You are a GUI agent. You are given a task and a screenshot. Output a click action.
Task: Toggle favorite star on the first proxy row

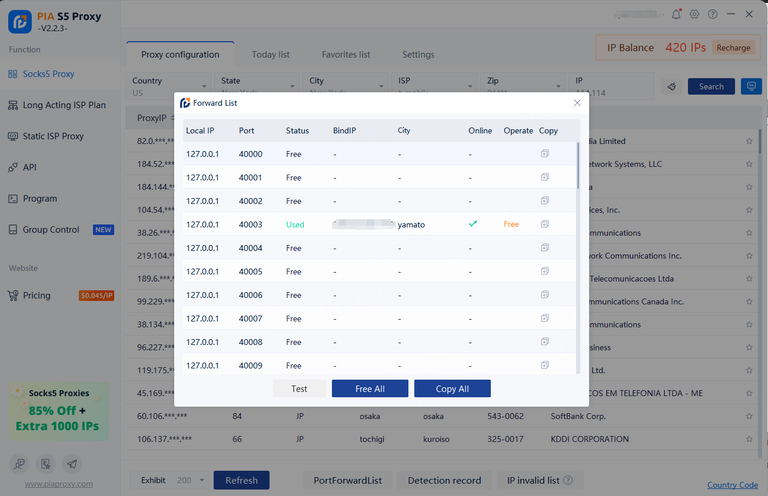pos(749,141)
